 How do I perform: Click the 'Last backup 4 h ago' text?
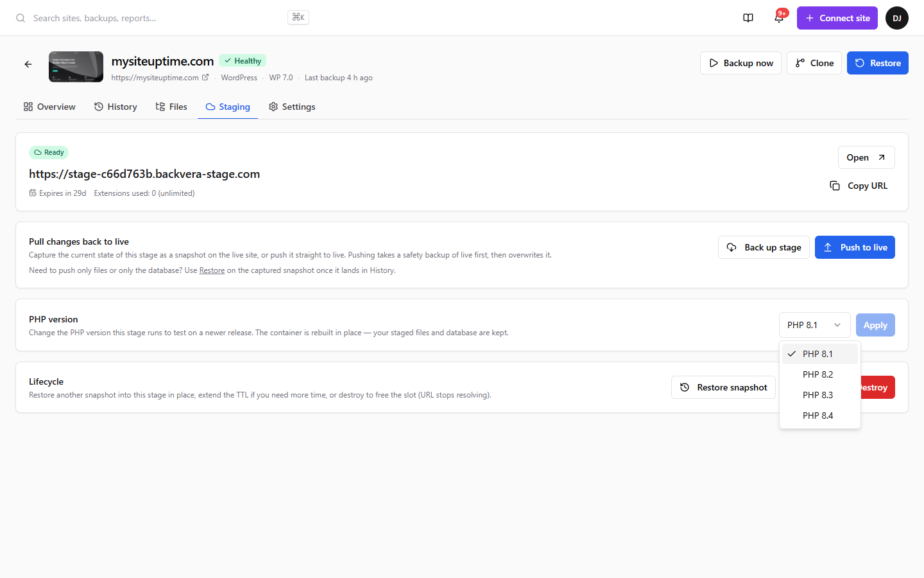(x=339, y=78)
